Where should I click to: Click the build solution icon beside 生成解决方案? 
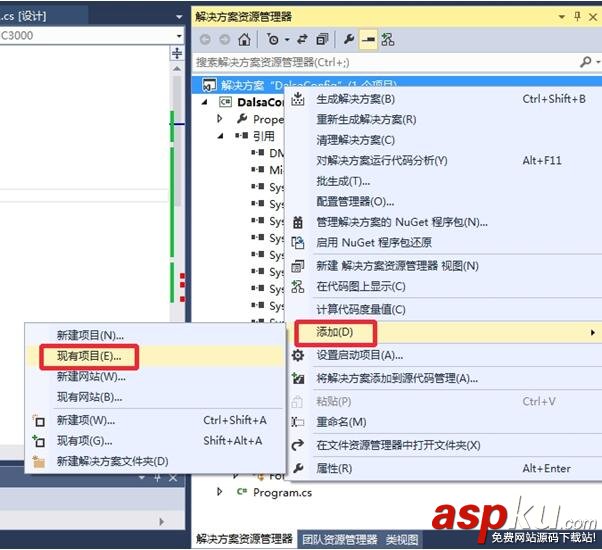click(x=298, y=99)
